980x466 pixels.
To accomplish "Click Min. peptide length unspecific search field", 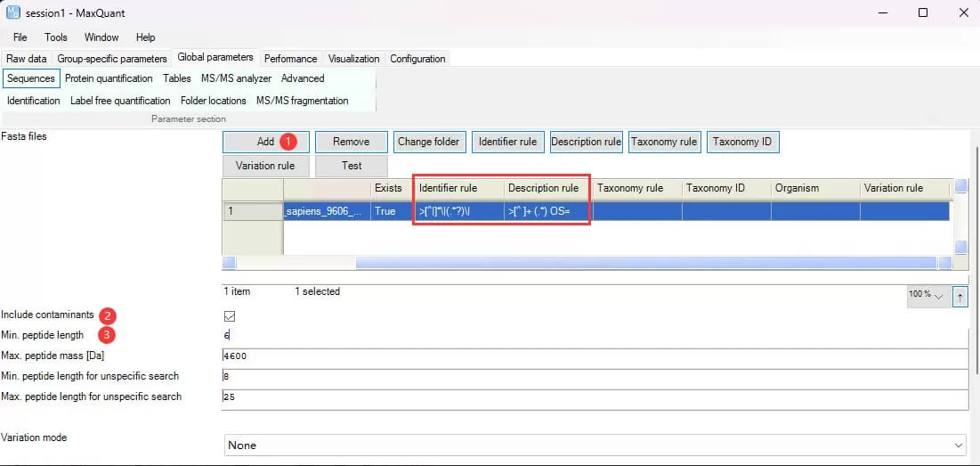I will tap(595, 377).
